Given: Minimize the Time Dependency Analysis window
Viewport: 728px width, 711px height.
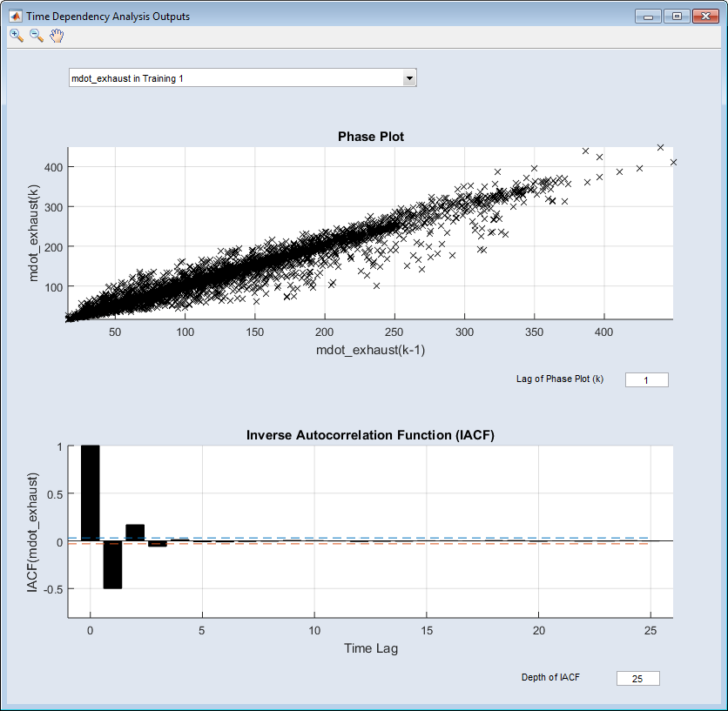Looking at the screenshot, I should 647,16.
